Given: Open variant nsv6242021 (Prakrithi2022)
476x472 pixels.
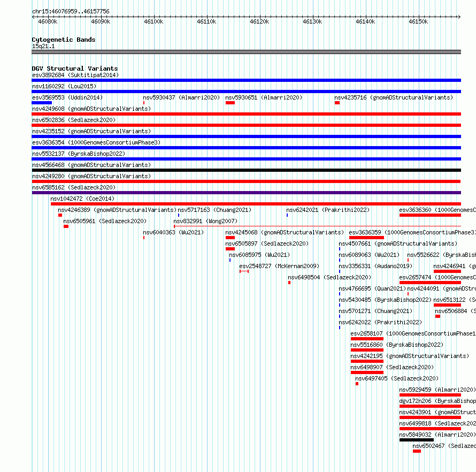Looking at the screenshot, I should pos(328,210).
